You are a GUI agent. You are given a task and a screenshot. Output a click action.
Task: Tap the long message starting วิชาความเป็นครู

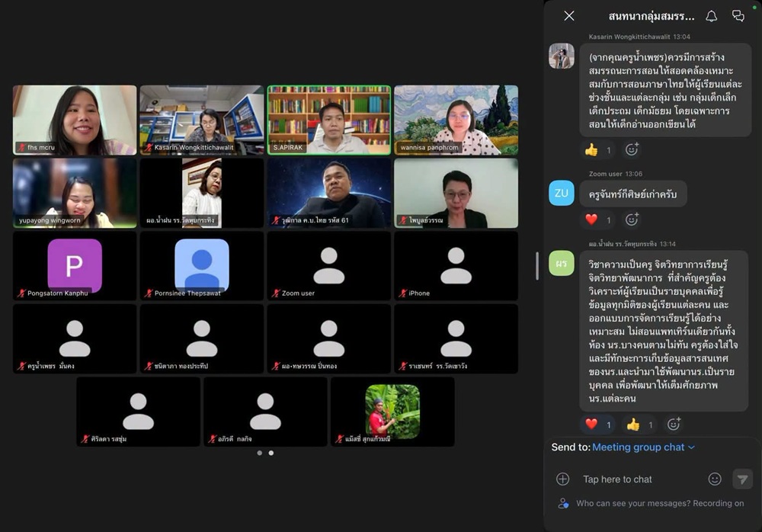[x=664, y=331]
